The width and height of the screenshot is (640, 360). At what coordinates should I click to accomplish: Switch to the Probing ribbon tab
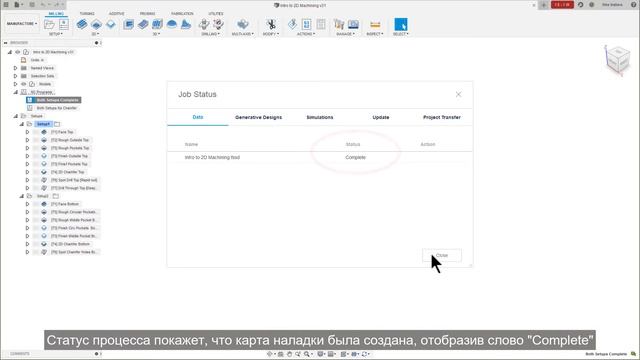click(x=147, y=13)
